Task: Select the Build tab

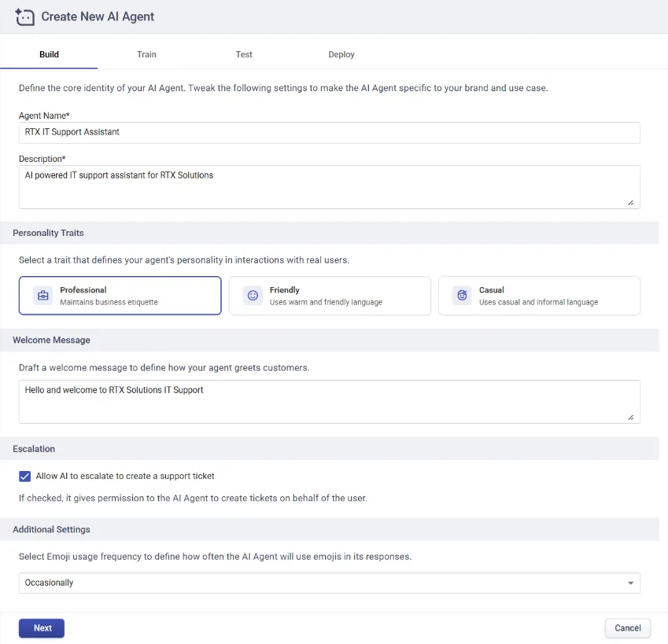Action: [49, 55]
